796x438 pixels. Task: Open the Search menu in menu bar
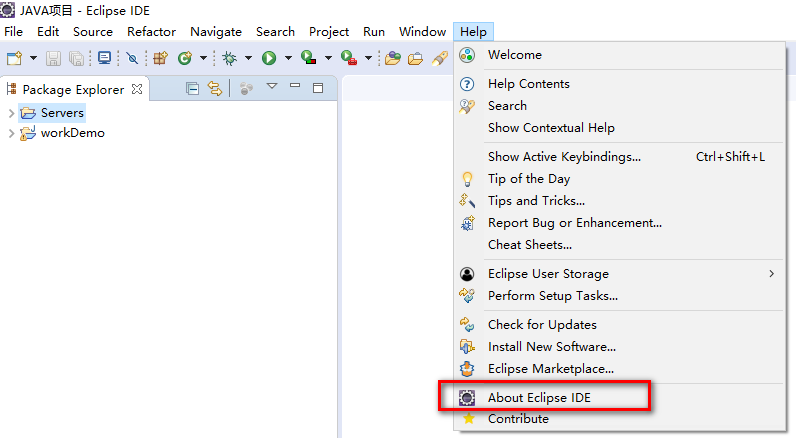click(275, 31)
